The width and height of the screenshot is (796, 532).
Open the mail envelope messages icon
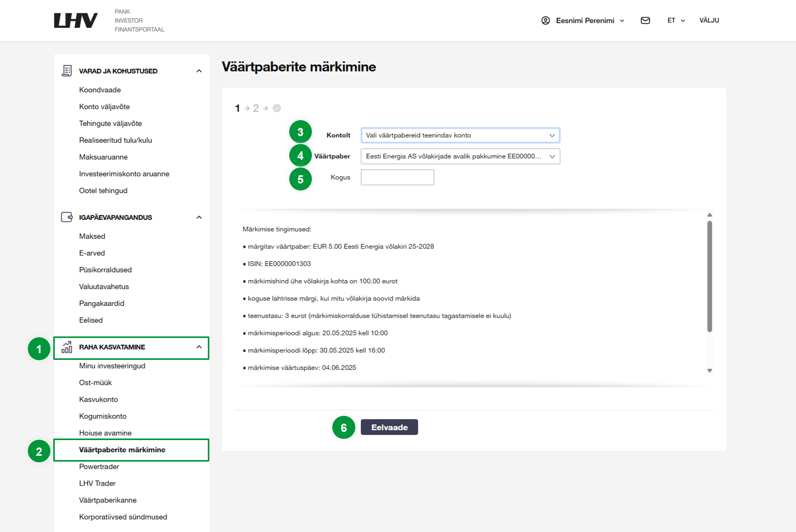click(645, 20)
